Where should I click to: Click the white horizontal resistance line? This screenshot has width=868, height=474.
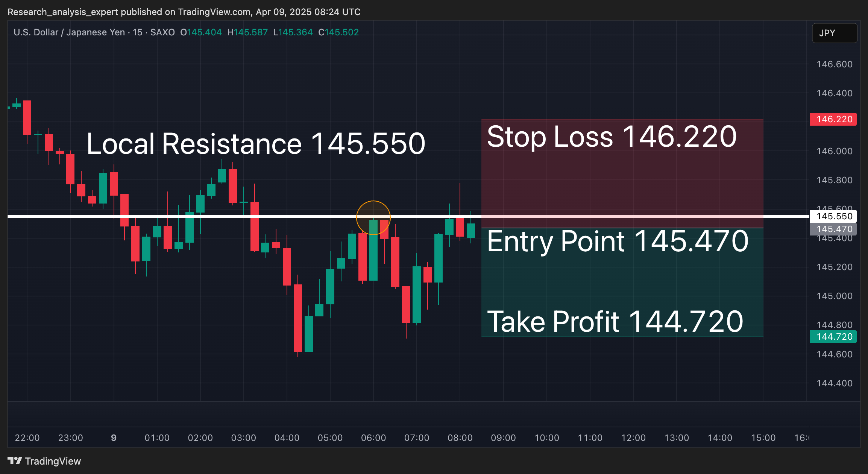(408, 216)
